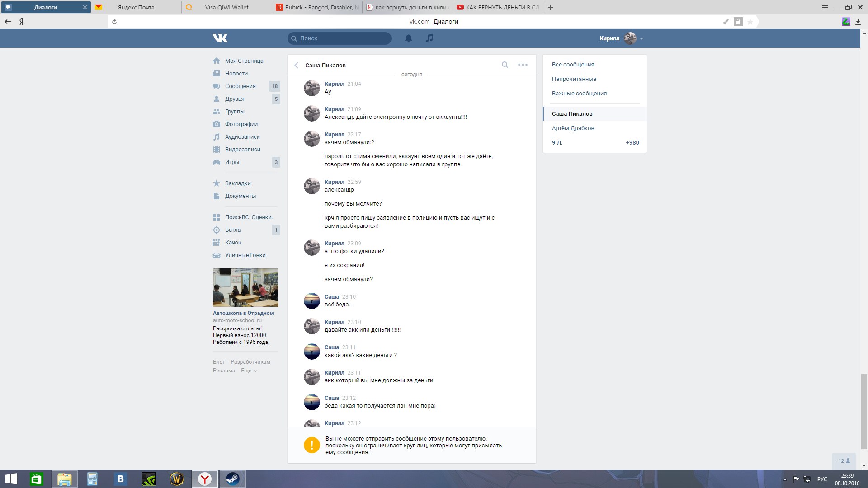Image resolution: width=868 pixels, height=488 pixels.
Task: Switch input language РУС in tray
Action: coord(822,479)
